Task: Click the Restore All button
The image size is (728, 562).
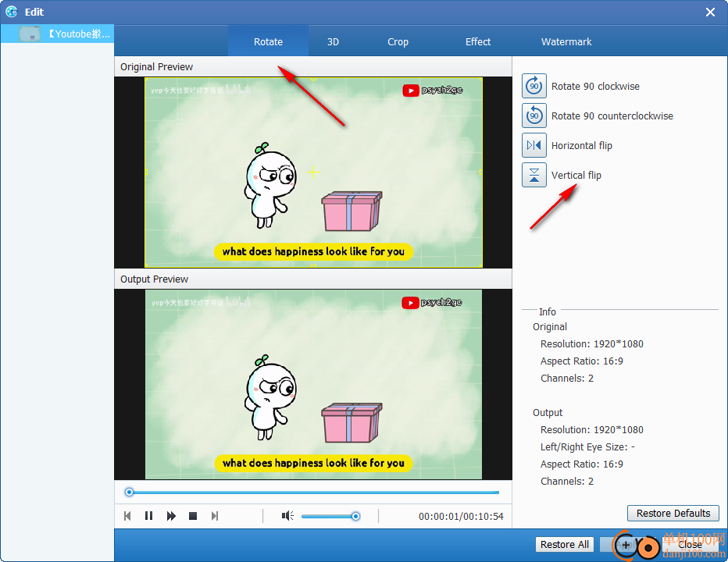Action: pyautogui.click(x=565, y=545)
